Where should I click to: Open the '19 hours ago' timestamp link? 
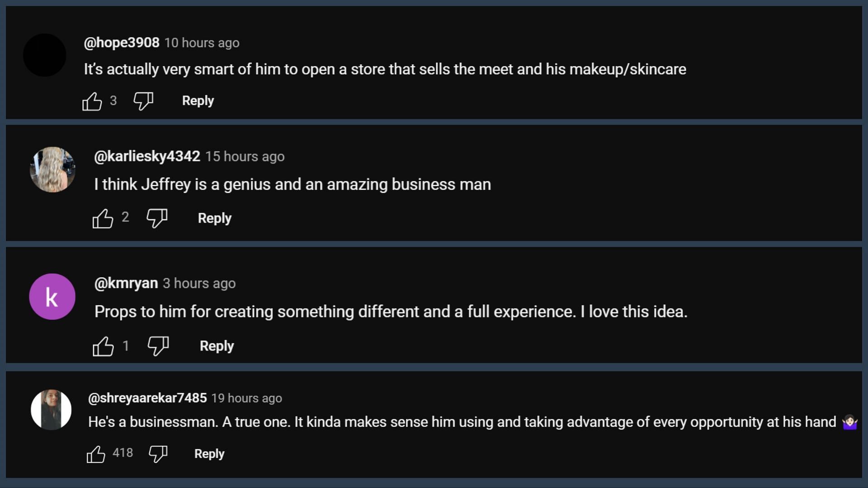click(247, 398)
